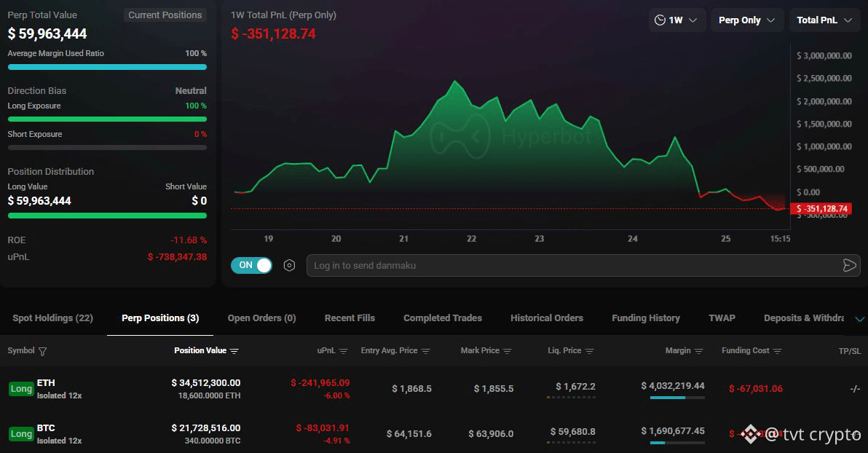The width and height of the screenshot is (868, 453).
Task: Click BTC liquidation price $ 59,680.8
Action: [573, 431]
